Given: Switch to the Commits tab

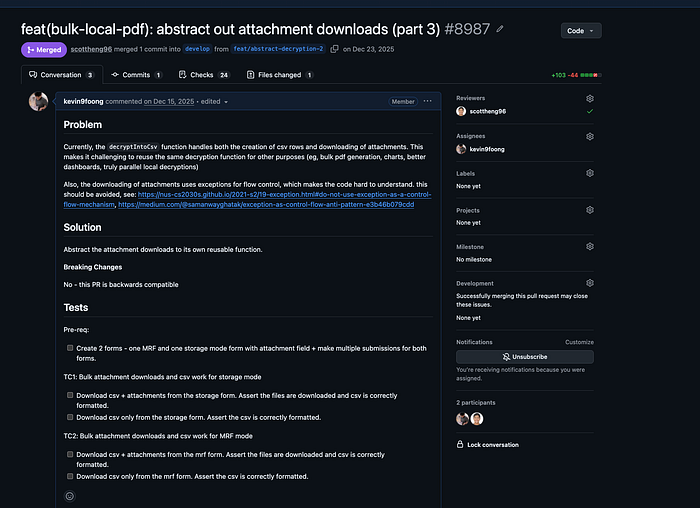Looking at the screenshot, I should (136, 75).
